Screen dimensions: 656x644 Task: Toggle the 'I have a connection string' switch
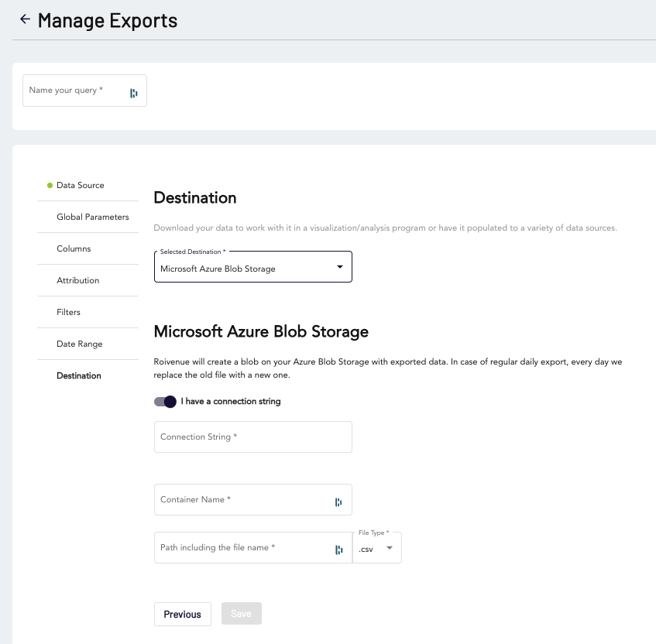pos(165,402)
